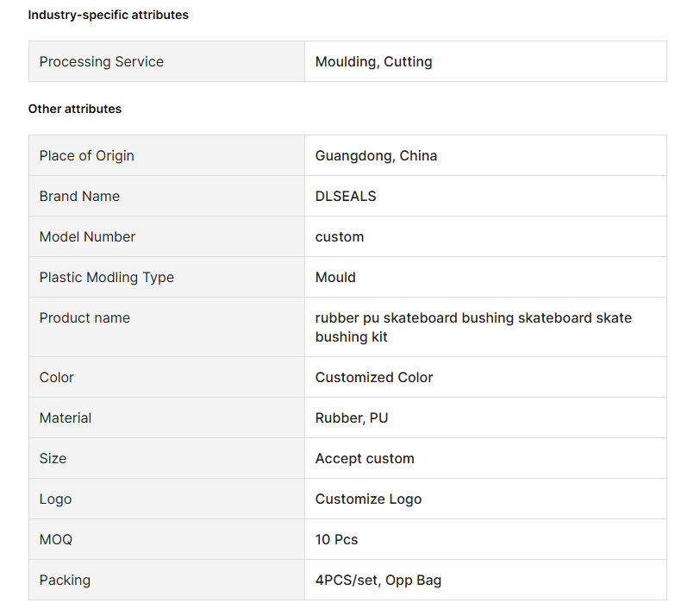700x609 pixels.
Task: Click the Customize Logo value
Action: pyautogui.click(x=368, y=499)
